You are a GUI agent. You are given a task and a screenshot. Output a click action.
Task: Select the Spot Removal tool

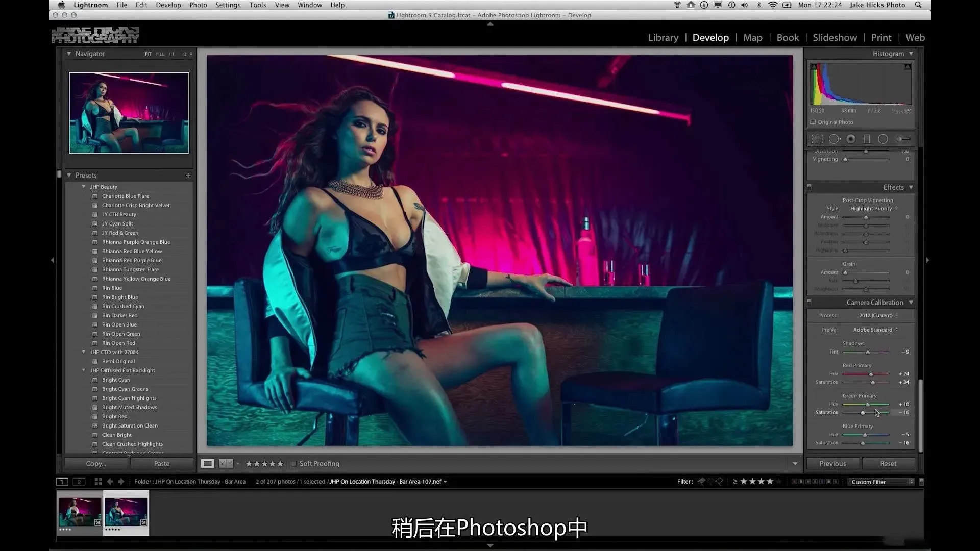[x=834, y=139]
